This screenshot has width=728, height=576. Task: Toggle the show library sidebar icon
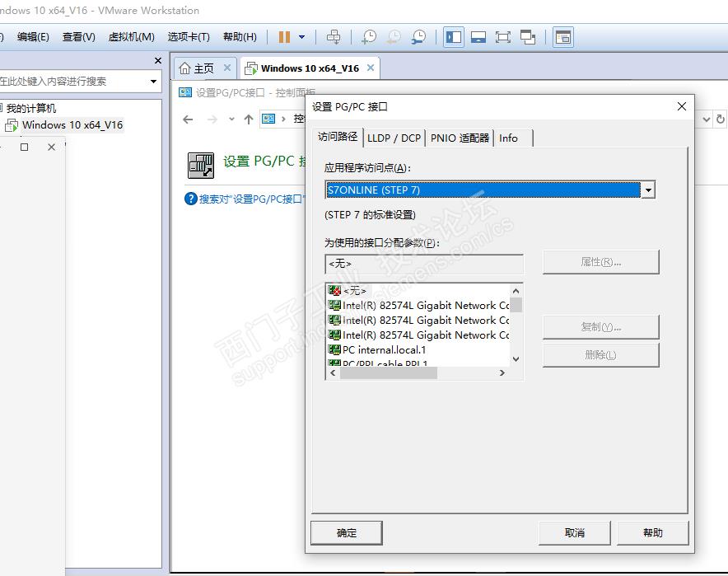click(454, 37)
